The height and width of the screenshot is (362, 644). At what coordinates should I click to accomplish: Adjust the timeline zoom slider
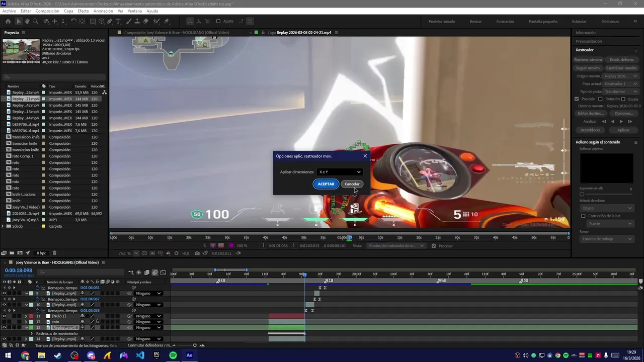(x=195, y=345)
